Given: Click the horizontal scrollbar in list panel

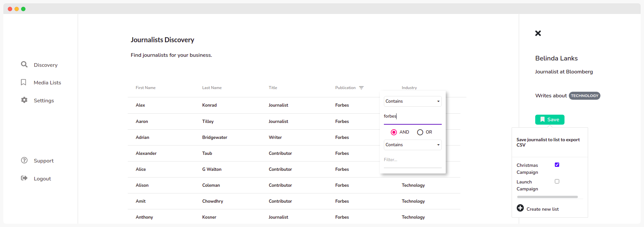Looking at the screenshot, I should (x=547, y=197).
